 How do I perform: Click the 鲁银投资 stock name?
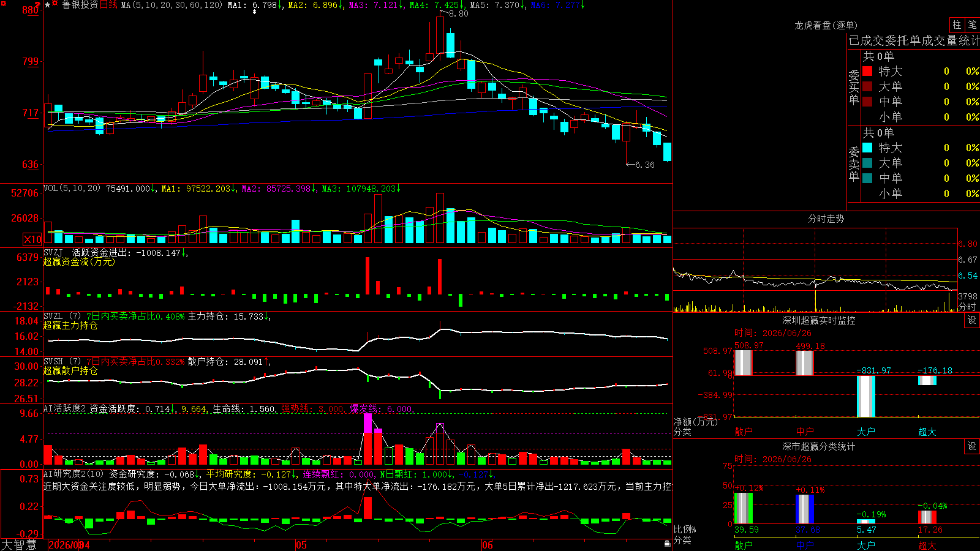coord(80,5)
